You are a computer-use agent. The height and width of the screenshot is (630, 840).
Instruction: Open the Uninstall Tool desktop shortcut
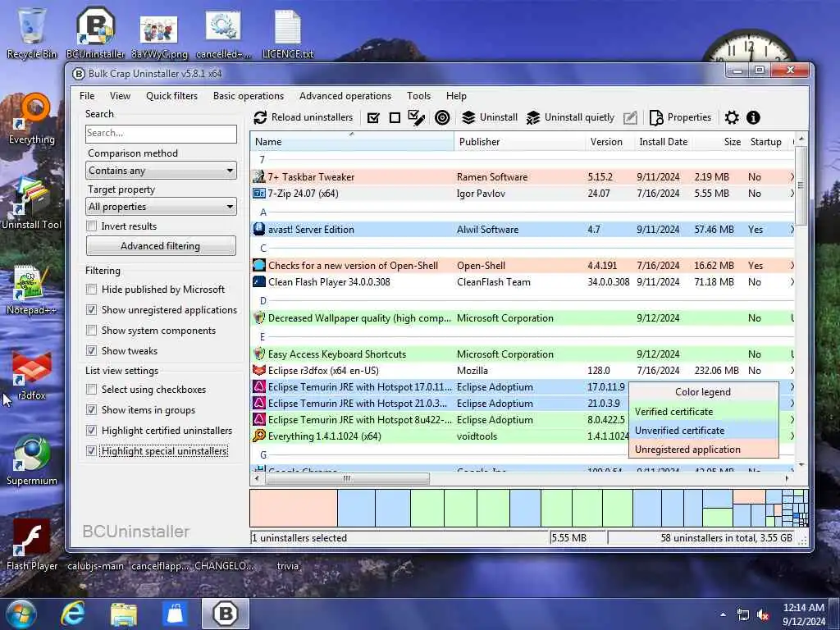click(x=32, y=203)
